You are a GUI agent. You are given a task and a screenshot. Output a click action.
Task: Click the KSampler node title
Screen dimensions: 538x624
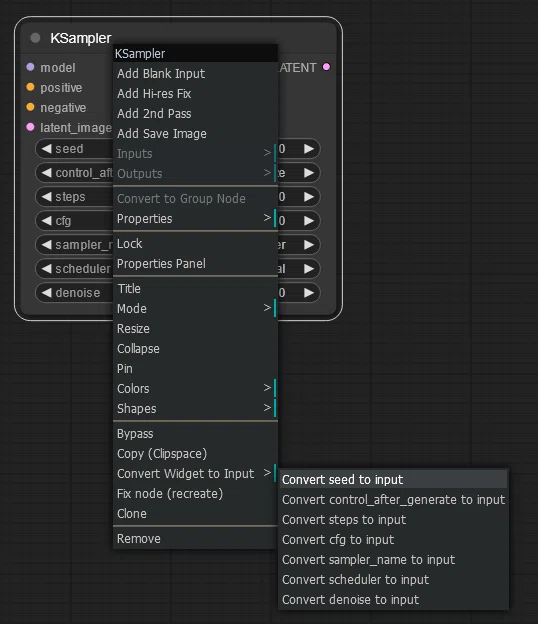click(x=81, y=38)
